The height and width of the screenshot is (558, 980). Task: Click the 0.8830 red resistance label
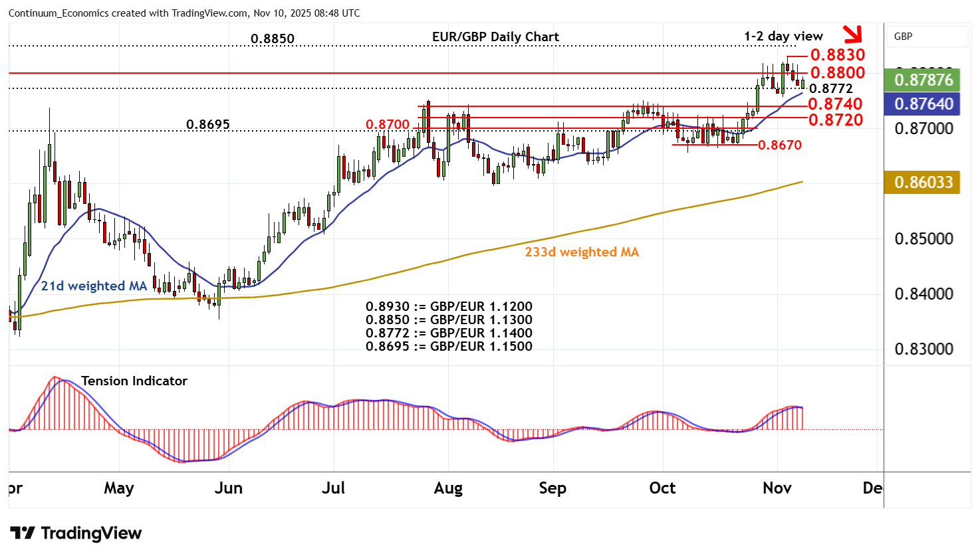[x=837, y=54]
